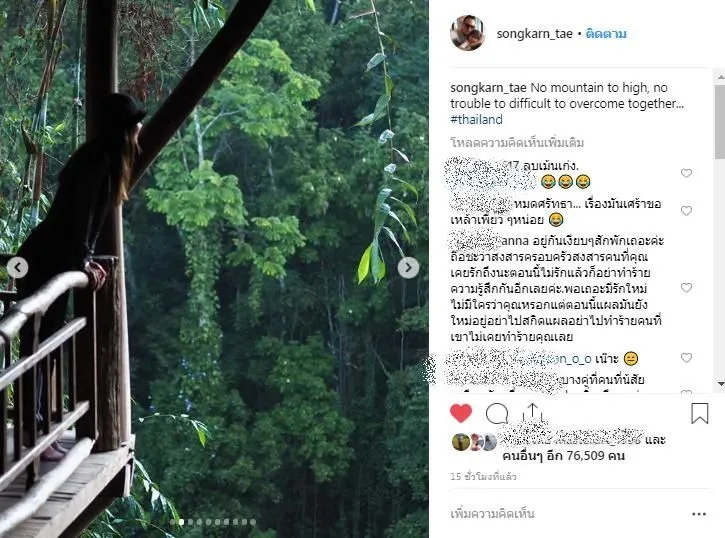Screen dimensions: 725x538
Task: Click the add comment field เพิ่มความคิดเห็น
Action: click(560, 514)
